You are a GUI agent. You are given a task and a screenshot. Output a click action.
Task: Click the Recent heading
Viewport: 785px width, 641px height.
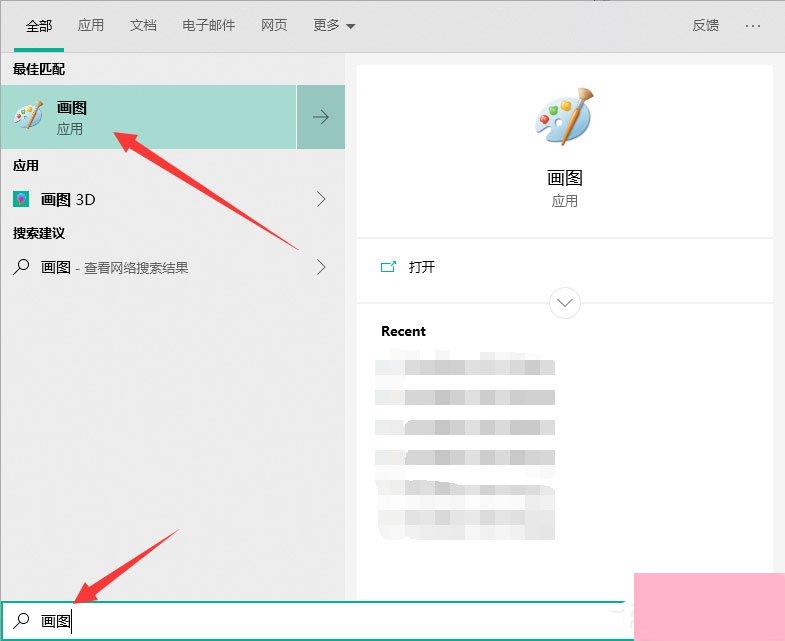point(404,331)
